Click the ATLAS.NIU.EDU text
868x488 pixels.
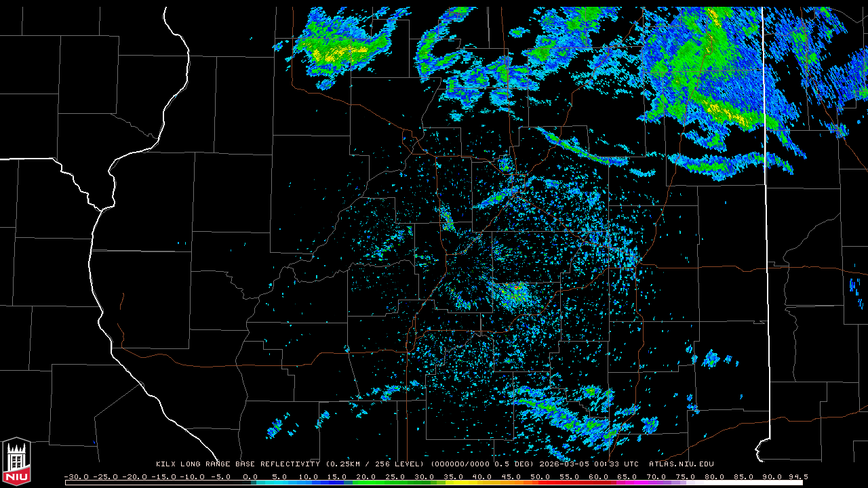pos(682,464)
